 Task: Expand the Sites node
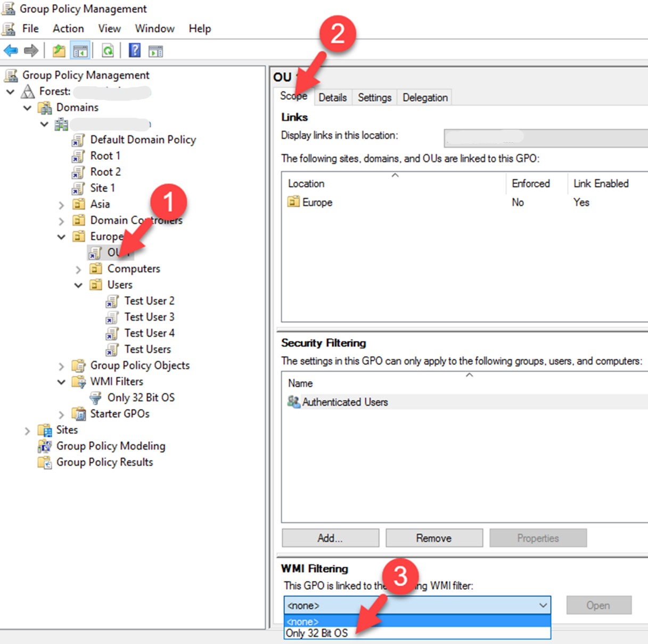(x=27, y=430)
